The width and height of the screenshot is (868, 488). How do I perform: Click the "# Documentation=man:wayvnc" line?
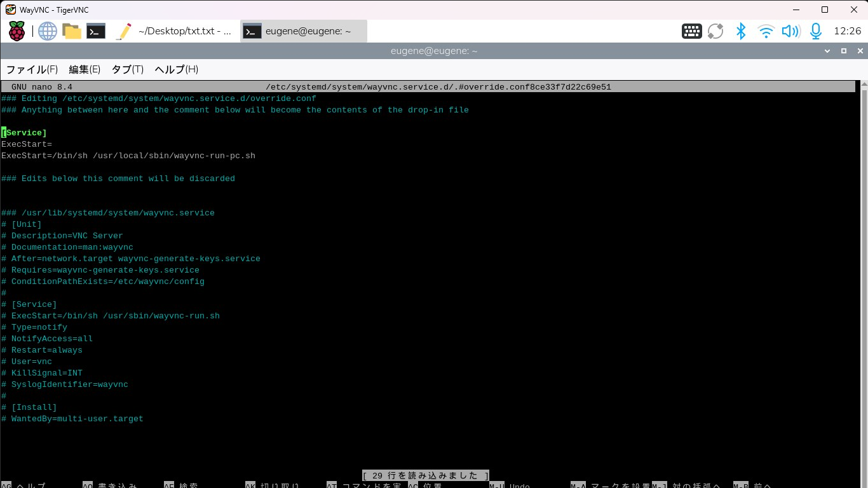point(67,247)
